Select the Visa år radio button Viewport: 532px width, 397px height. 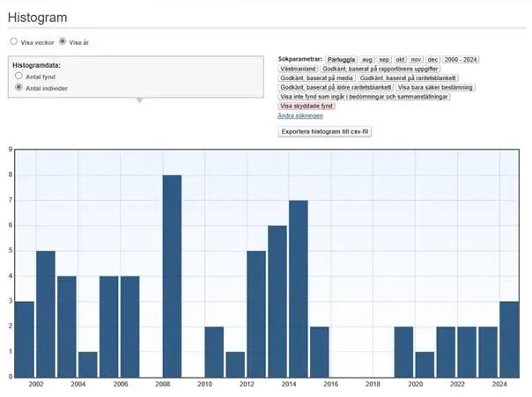(x=63, y=41)
